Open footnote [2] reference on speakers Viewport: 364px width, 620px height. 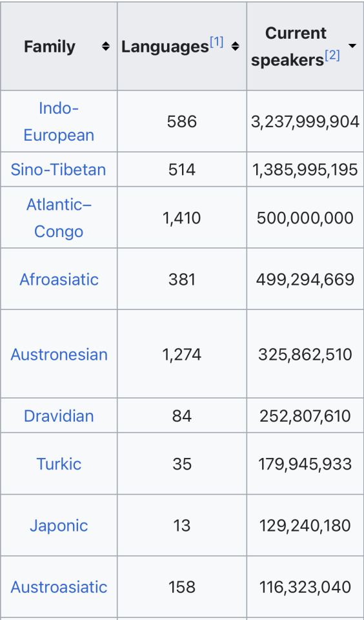[x=332, y=56]
